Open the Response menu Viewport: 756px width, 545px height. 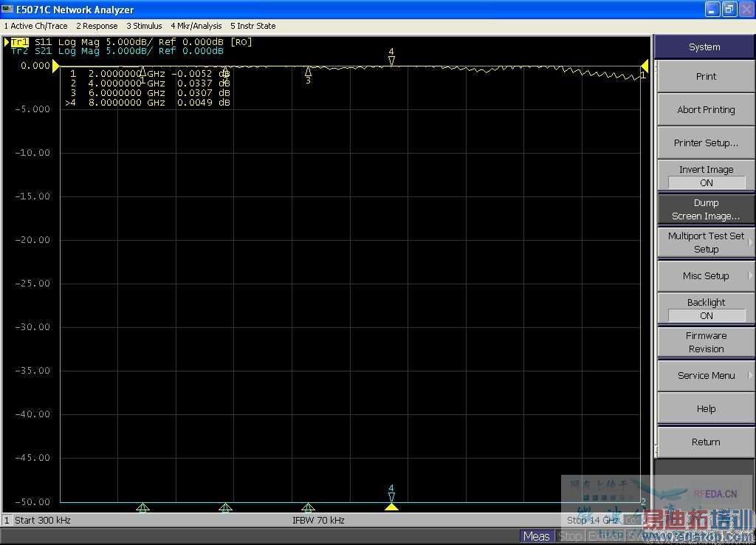click(97, 26)
